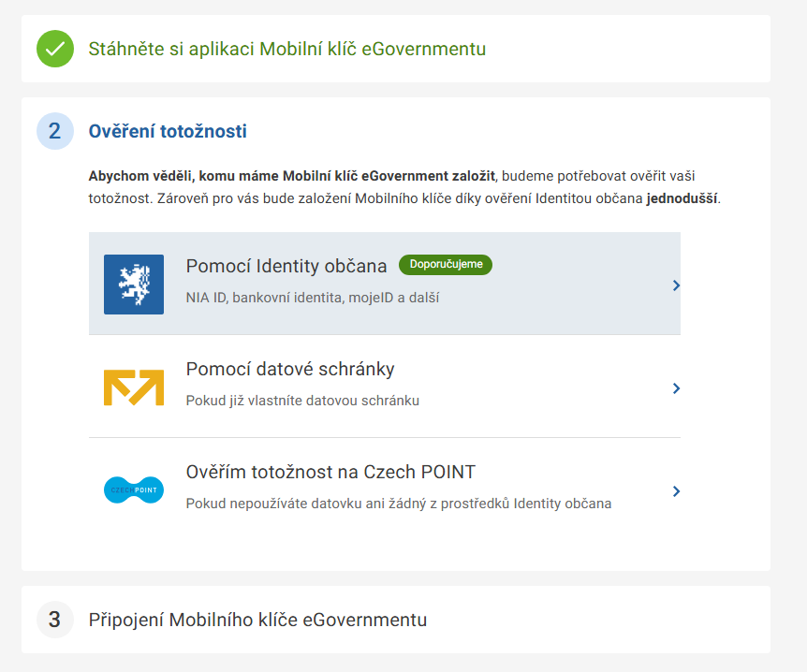Choose "Pomocí datové schránky" option
Viewport: 807px width, 672px height.
[290, 369]
